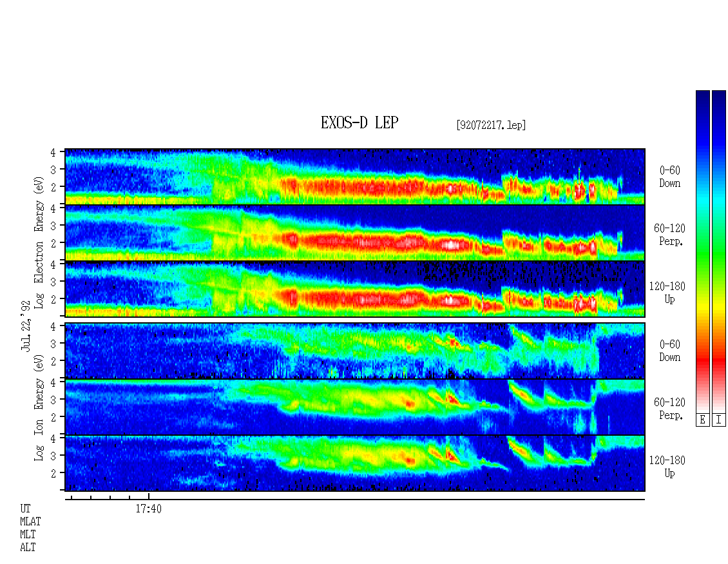This screenshot has width=728, height=564.
Task: Click the boxed I label under color bar
Action: pos(719,420)
